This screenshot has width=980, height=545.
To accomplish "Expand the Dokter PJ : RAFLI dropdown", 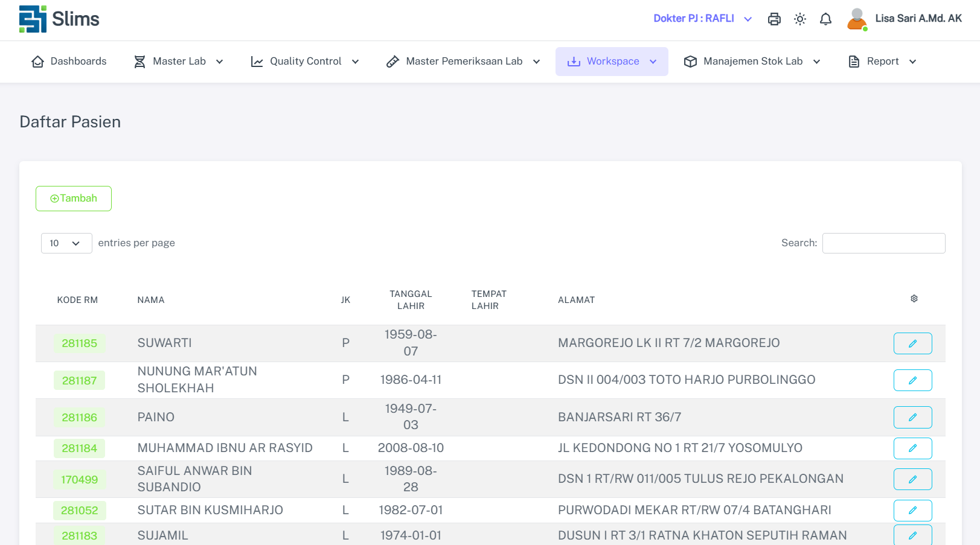I will pos(702,19).
